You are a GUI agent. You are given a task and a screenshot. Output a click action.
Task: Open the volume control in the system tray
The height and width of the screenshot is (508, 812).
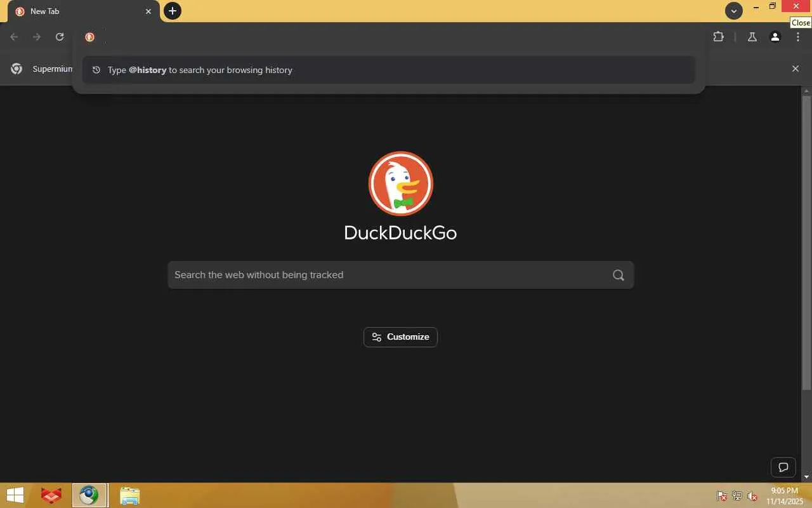752,496
